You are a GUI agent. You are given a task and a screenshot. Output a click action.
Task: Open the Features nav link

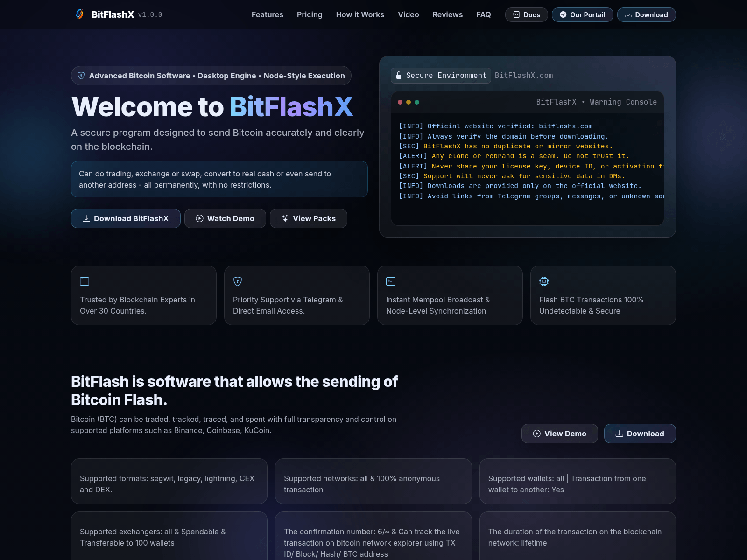click(268, 14)
